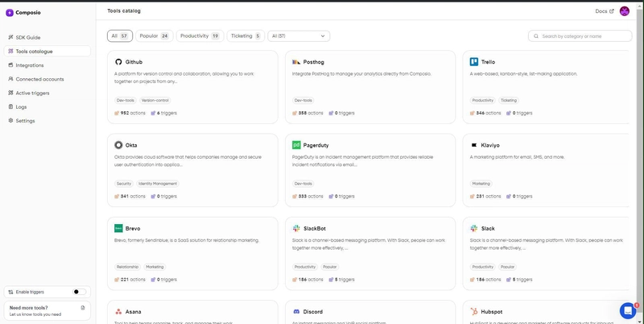Screen dimensions: 644x324
Task: Click the 341 actions count on Okta
Action: (130, 197)
